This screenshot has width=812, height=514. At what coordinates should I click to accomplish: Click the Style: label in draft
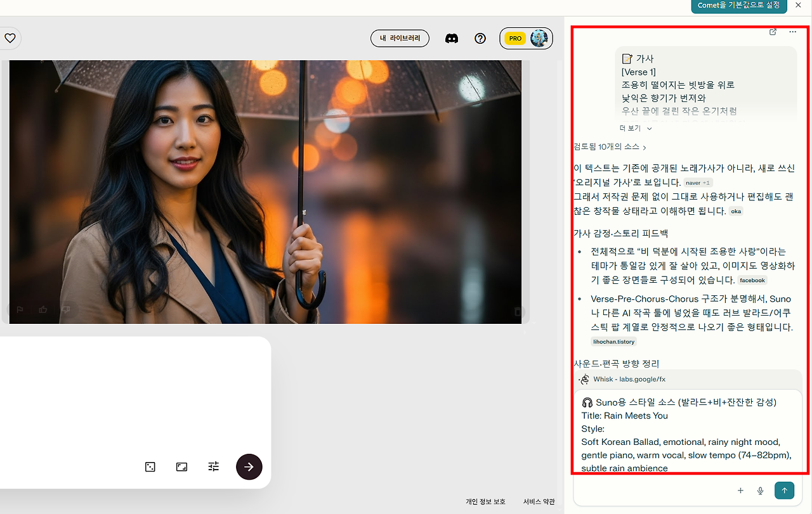[593, 429]
